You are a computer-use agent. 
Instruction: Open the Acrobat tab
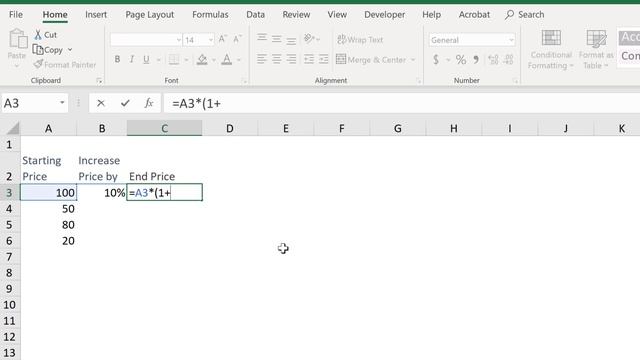[x=474, y=15]
